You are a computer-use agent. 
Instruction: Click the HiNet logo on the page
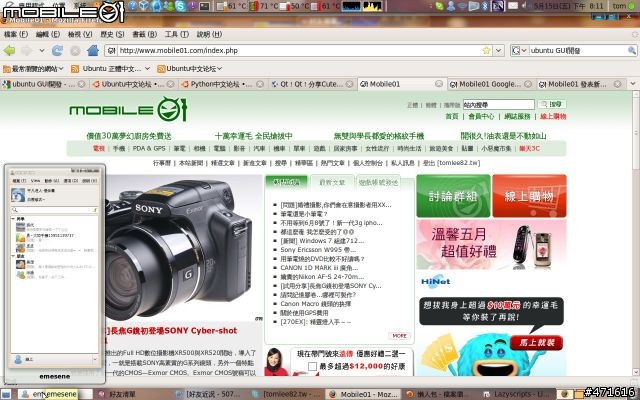pos(436,282)
